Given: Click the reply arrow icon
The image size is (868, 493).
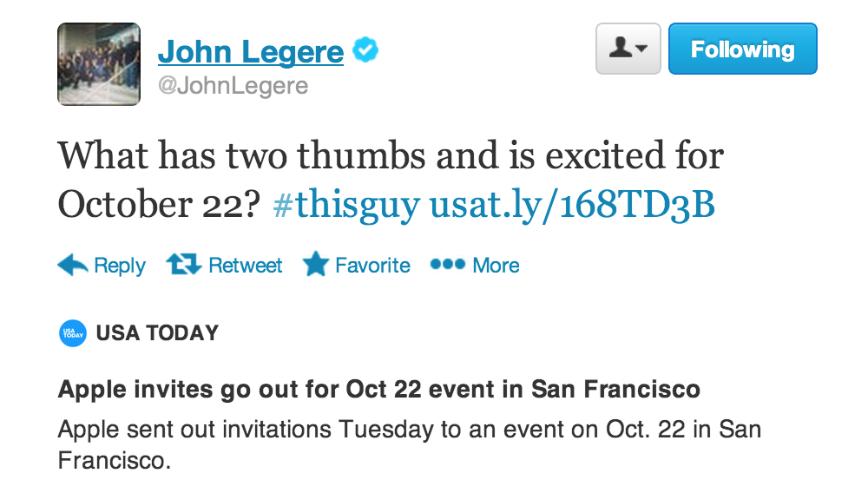Looking at the screenshot, I should 73,265.
